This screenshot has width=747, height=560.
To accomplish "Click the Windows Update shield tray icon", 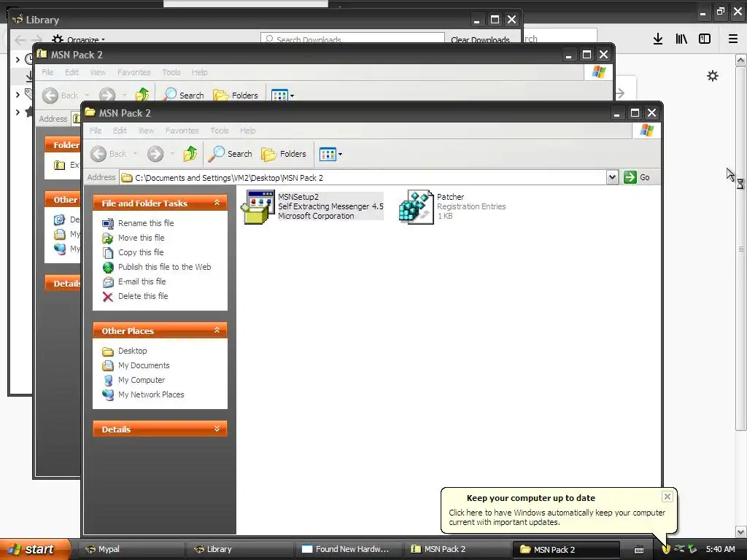I will coord(666,549).
